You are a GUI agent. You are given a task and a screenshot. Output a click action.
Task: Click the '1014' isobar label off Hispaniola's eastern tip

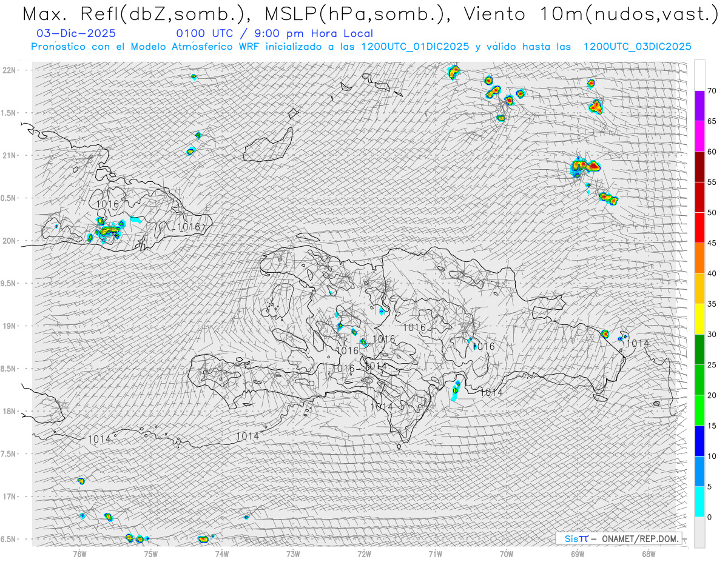click(638, 343)
